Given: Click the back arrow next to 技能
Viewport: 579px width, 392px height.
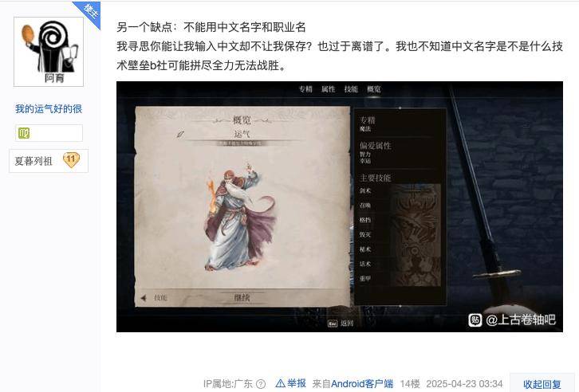Looking at the screenshot, I should click(144, 298).
